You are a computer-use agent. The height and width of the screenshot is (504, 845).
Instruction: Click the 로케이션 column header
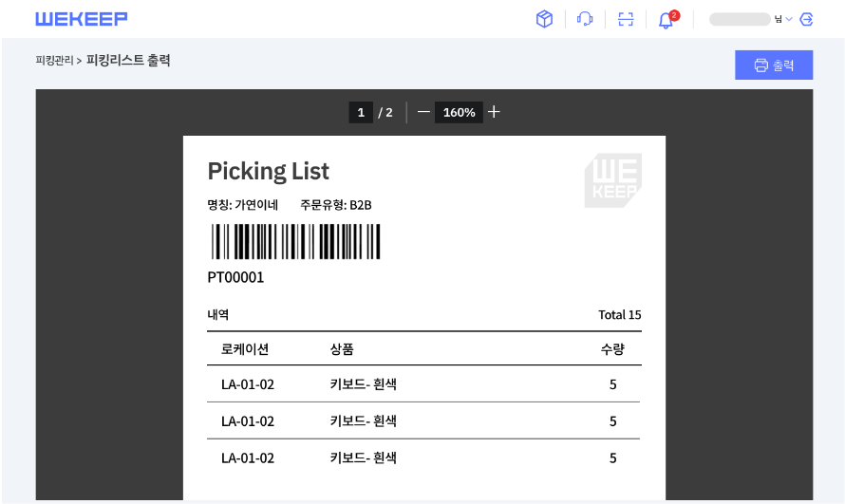click(245, 349)
